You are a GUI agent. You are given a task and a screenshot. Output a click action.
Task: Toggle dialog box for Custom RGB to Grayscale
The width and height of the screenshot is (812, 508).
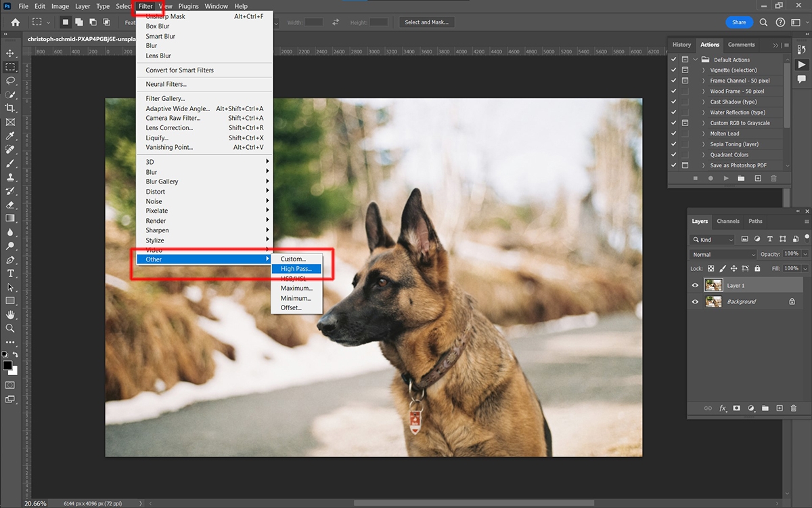point(685,123)
